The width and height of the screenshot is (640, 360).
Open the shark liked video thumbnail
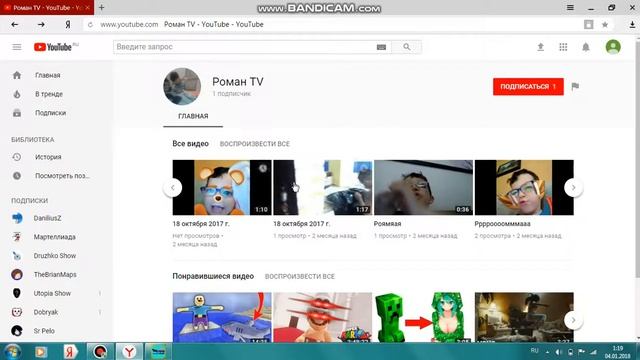222,317
